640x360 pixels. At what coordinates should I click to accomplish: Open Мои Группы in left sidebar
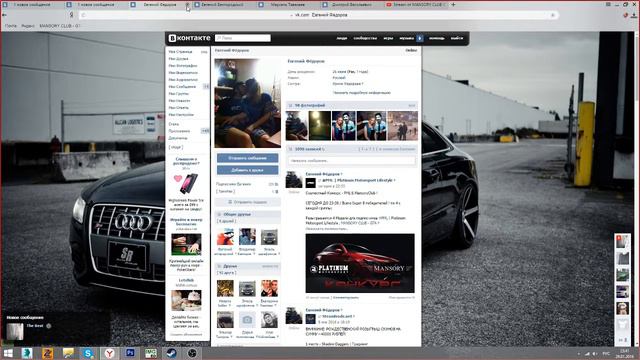[179, 93]
